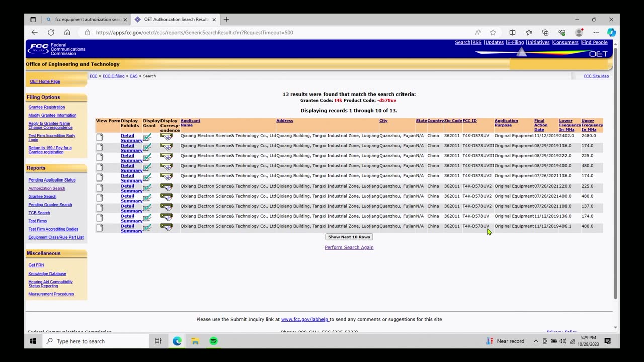644x362 pixels.
Task: Open Edge tab actions menu
Action: click(x=33, y=19)
